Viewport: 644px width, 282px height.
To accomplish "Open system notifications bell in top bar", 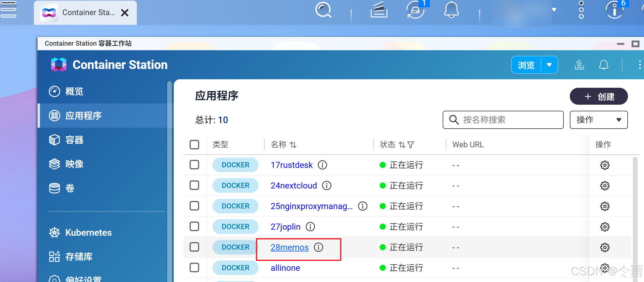I will (x=451, y=10).
